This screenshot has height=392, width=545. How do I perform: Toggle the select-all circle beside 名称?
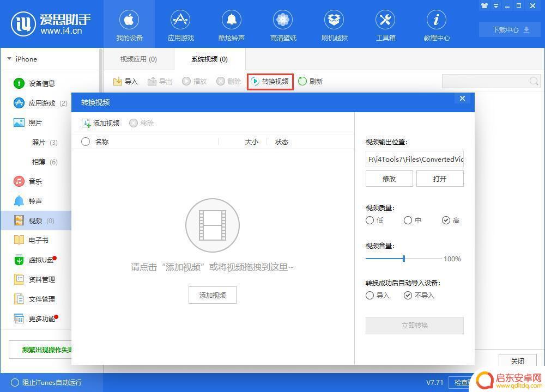(x=86, y=142)
